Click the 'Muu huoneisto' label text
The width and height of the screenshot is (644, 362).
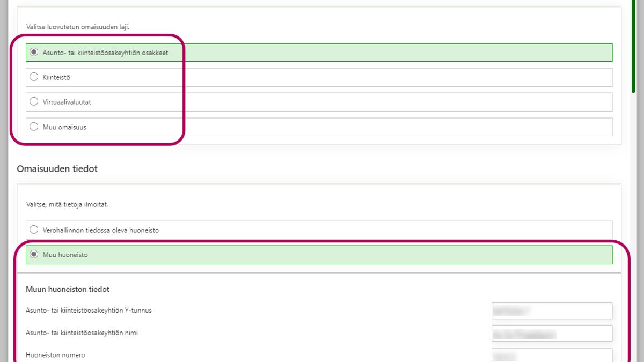coord(65,255)
